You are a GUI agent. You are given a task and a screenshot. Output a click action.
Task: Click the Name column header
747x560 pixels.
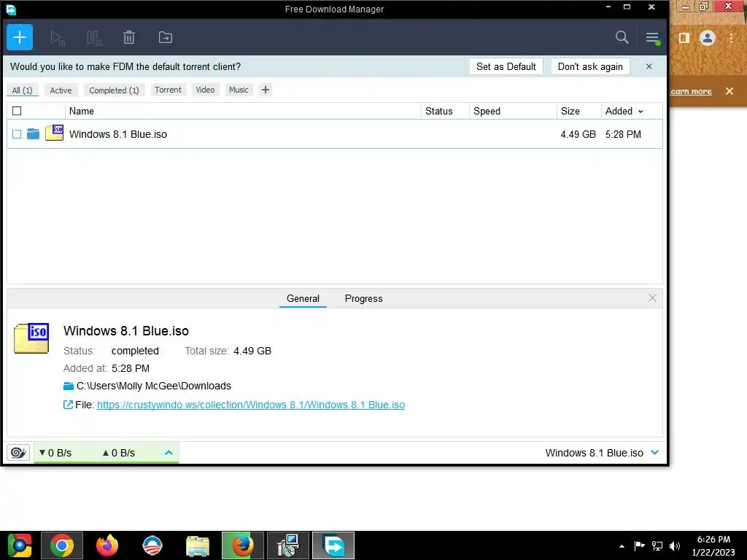(243, 111)
